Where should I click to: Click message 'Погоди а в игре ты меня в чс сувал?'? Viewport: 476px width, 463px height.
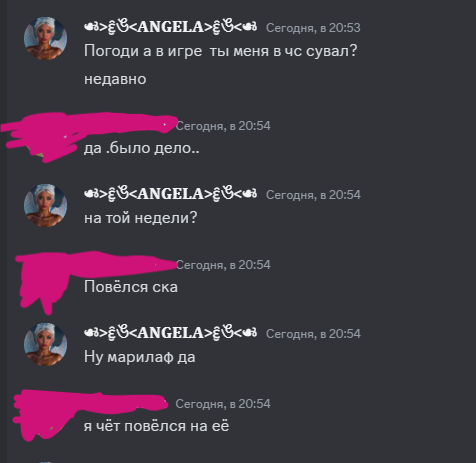[x=220, y=51]
